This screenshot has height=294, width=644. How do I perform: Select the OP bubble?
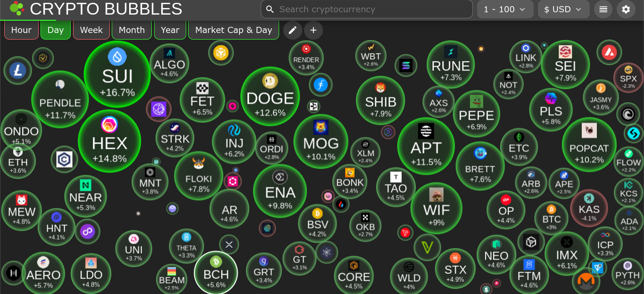(506, 210)
